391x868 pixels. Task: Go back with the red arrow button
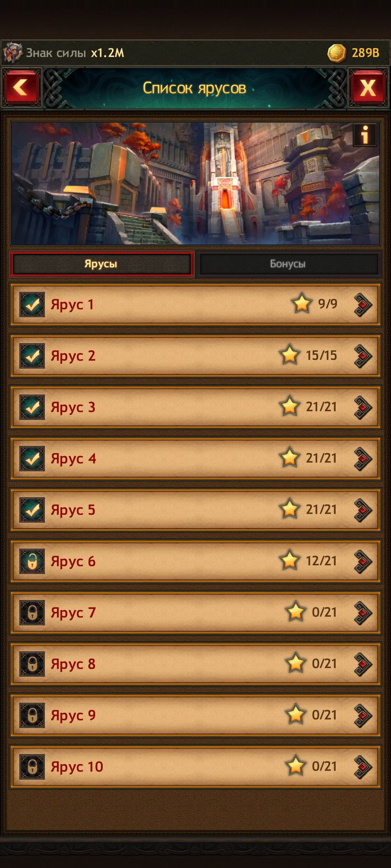(x=21, y=88)
